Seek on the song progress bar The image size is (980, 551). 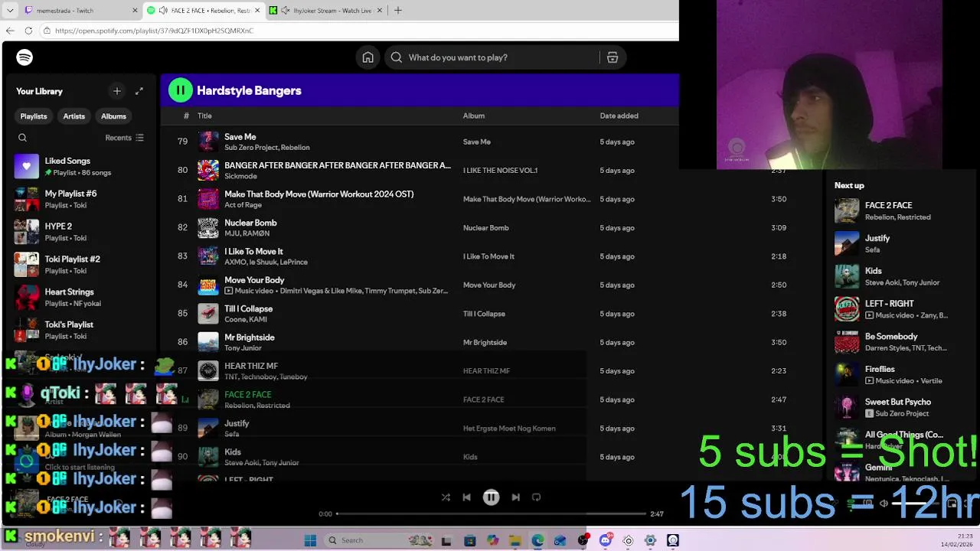coord(491,514)
